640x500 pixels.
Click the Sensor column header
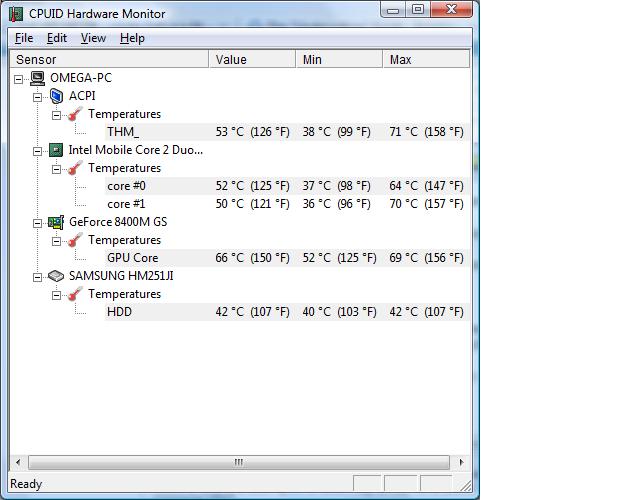[109, 60]
